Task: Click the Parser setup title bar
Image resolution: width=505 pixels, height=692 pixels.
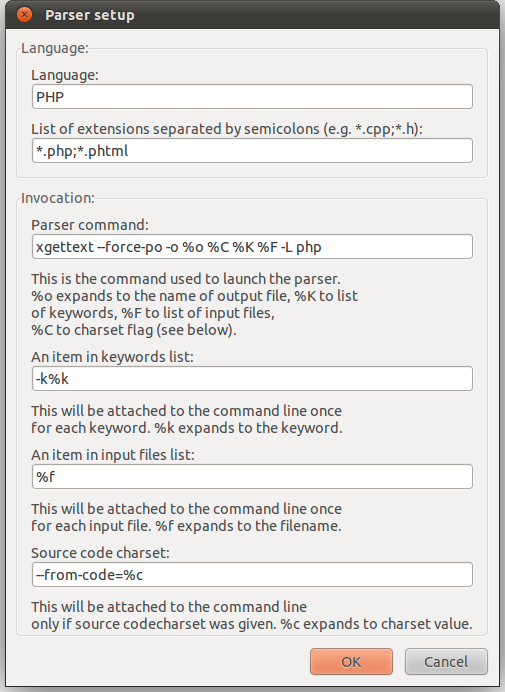Action: click(x=252, y=15)
